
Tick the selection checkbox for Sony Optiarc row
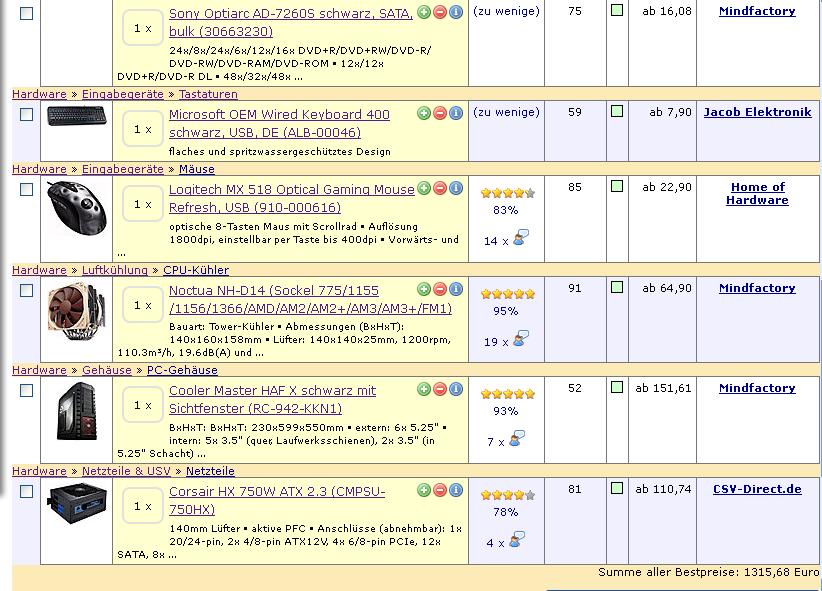[26, 14]
